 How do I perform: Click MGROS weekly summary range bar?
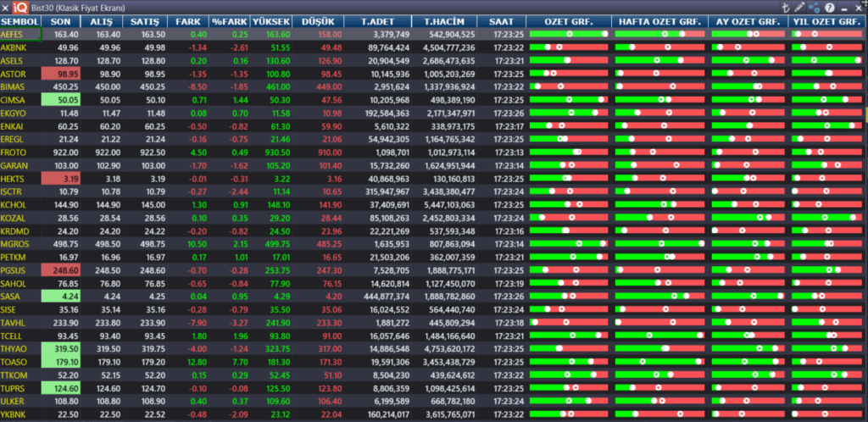[659, 244]
